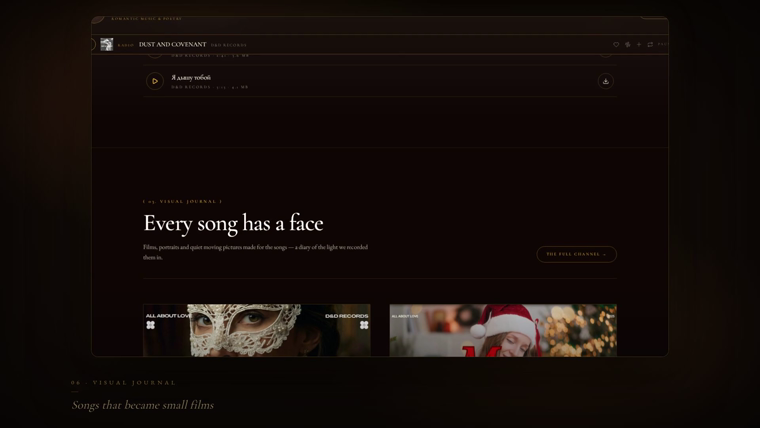Image resolution: width=760 pixels, height=428 pixels.
Task: Click "Я дышу тобой" song title text
Action: tap(191, 78)
